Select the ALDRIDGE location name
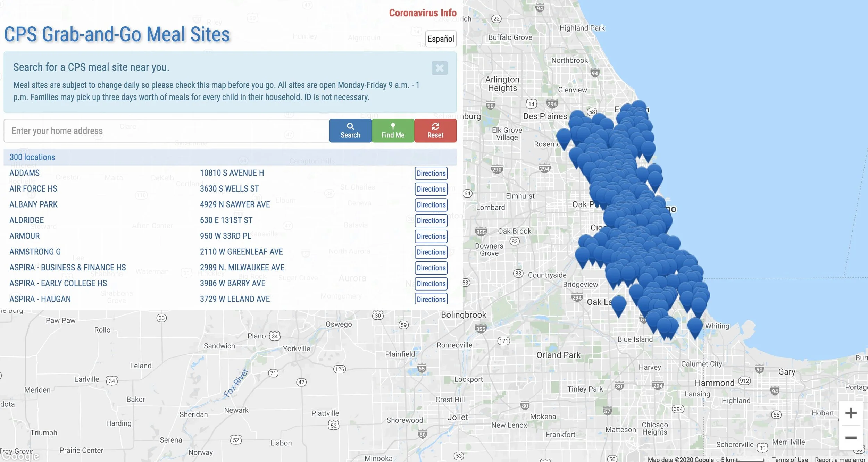Image resolution: width=868 pixels, height=462 pixels. click(x=27, y=220)
